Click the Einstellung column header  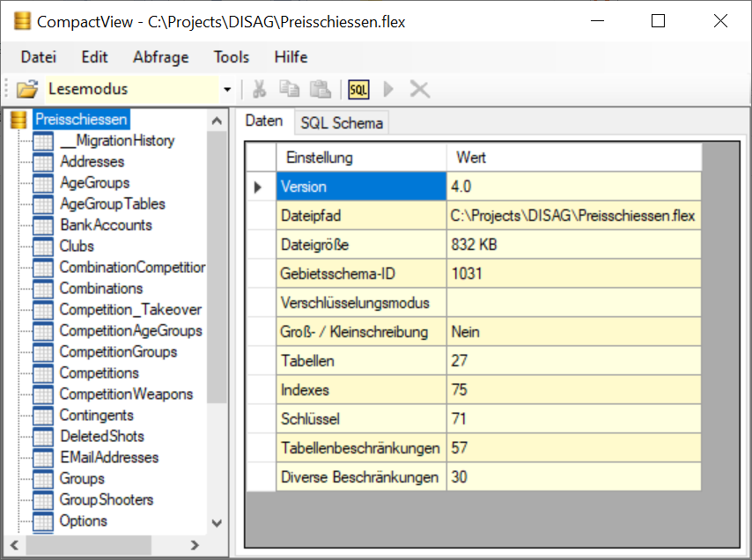coord(319,158)
